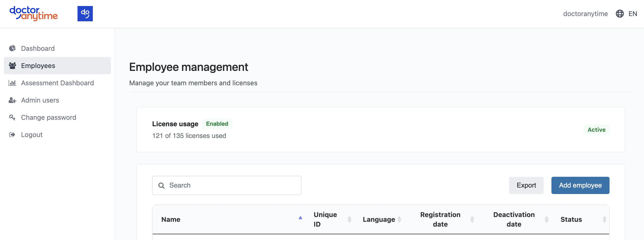Sort by Registration date arrows

[472, 219]
